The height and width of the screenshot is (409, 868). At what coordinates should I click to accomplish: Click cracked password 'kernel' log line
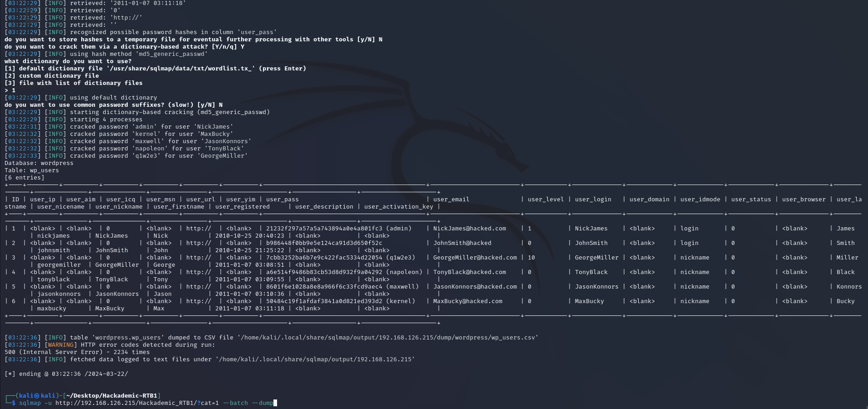(119, 134)
